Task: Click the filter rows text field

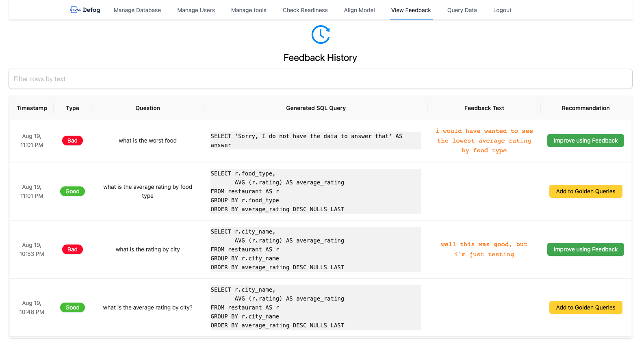Action: pos(320,79)
